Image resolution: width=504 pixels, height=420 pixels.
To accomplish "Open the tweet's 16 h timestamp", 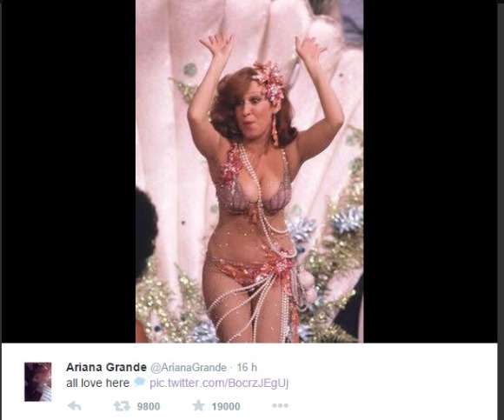I will (x=247, y=367).
